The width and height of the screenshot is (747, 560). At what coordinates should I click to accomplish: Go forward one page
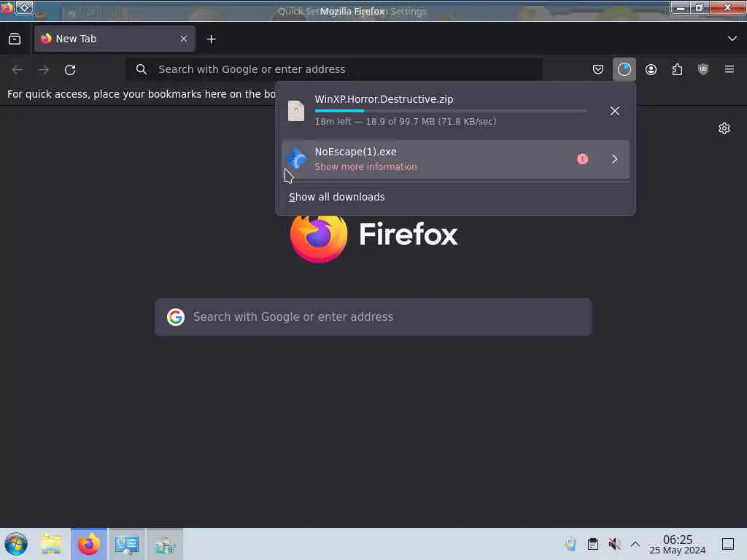pyautogui.click(x=44, y=69)
